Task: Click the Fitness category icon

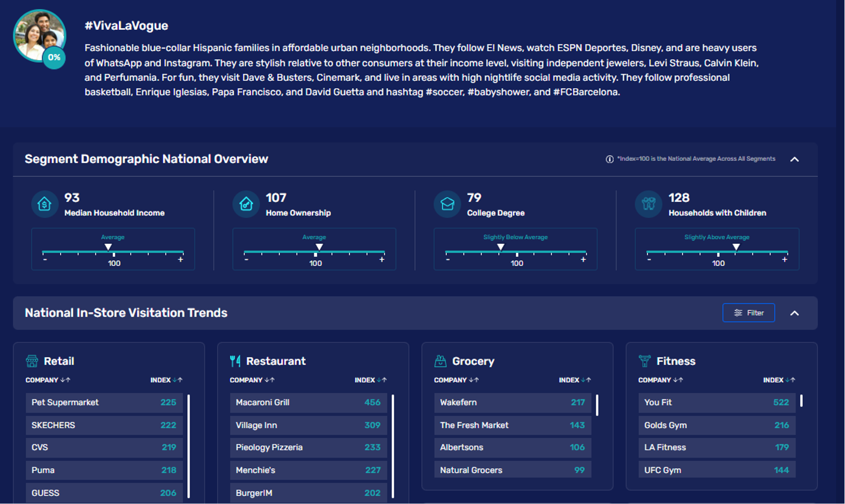Action: point(644,361)
